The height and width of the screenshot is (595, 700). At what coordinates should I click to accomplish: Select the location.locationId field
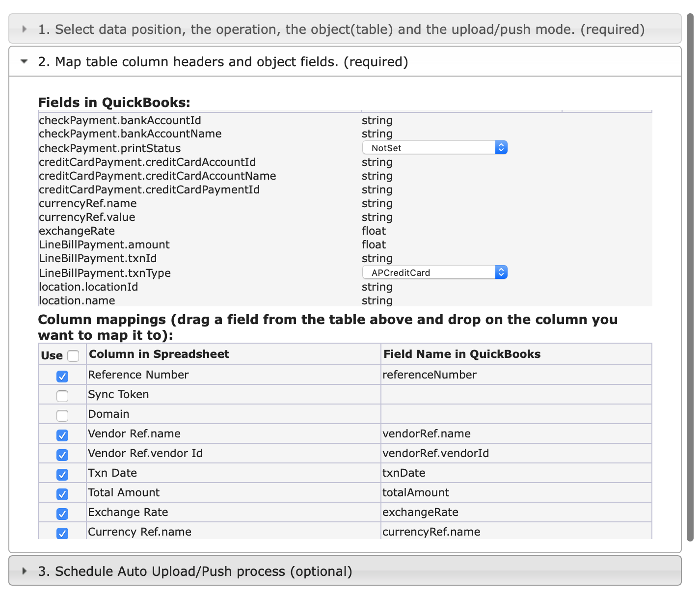click(x=88, y=287)
